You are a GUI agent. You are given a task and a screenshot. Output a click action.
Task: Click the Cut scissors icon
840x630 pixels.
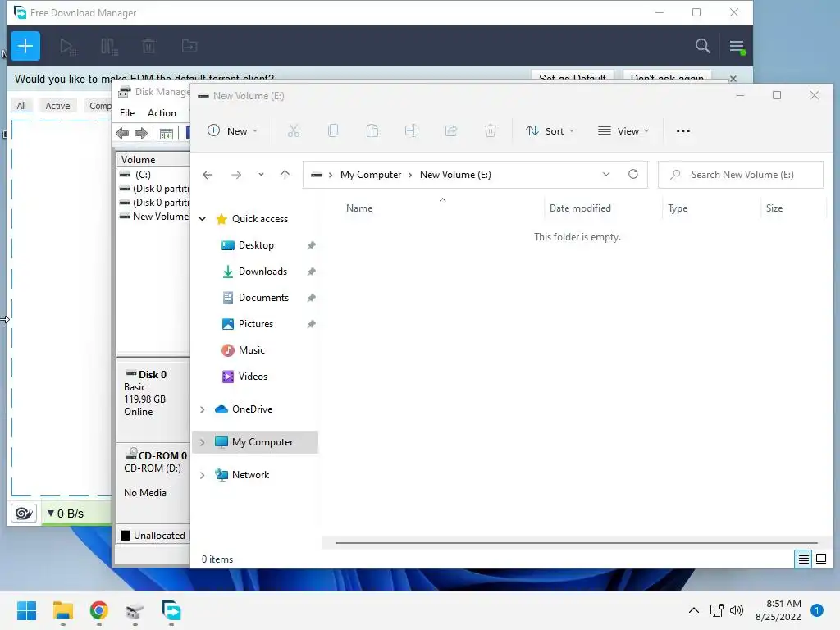tap(294, 130)
